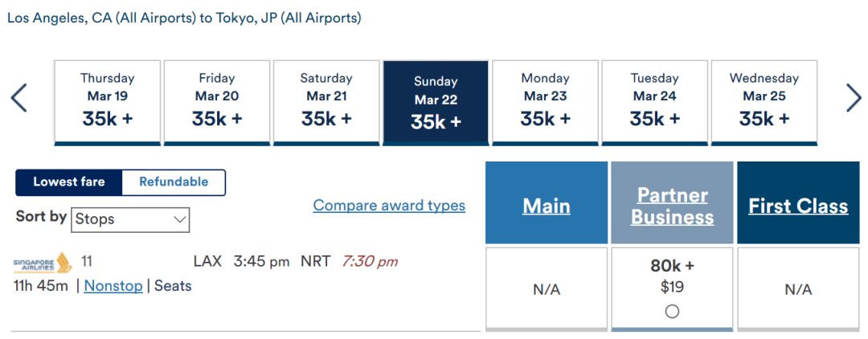Click the First Class column header

pos(798,206)
